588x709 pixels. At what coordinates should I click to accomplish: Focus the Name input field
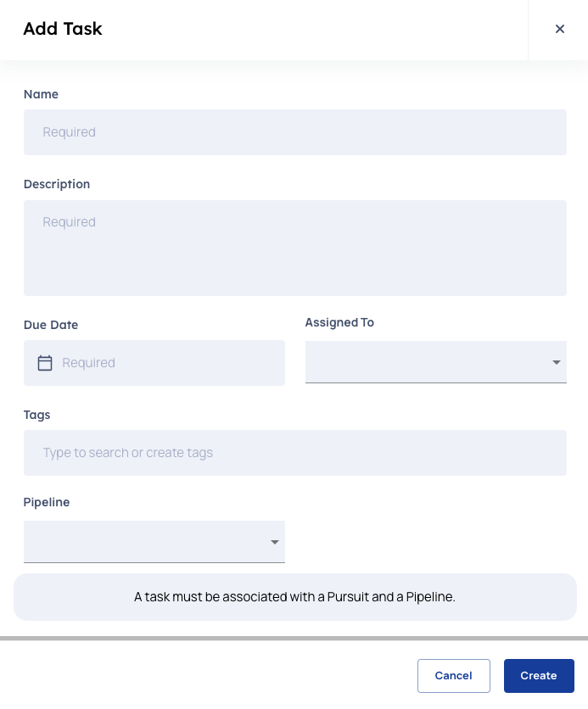point(295,132)
